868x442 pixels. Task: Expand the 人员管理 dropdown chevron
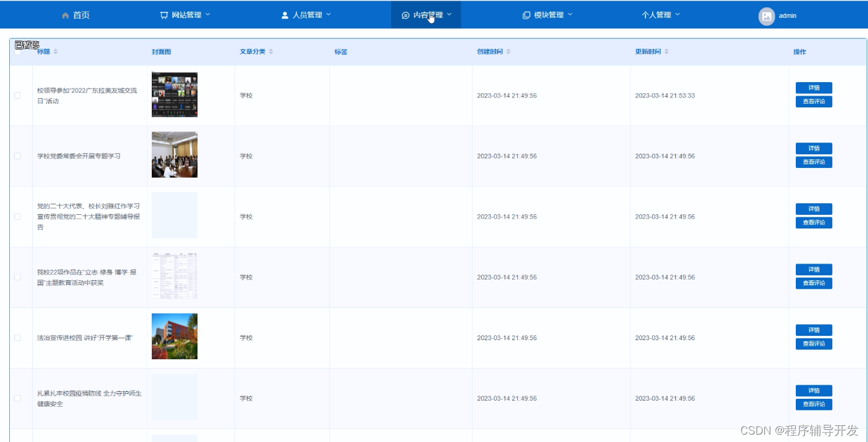click(x=328, y=14)
